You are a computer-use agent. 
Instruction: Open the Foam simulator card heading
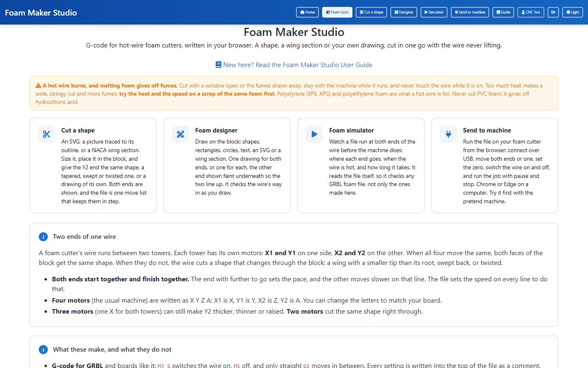tap(352, 130)
